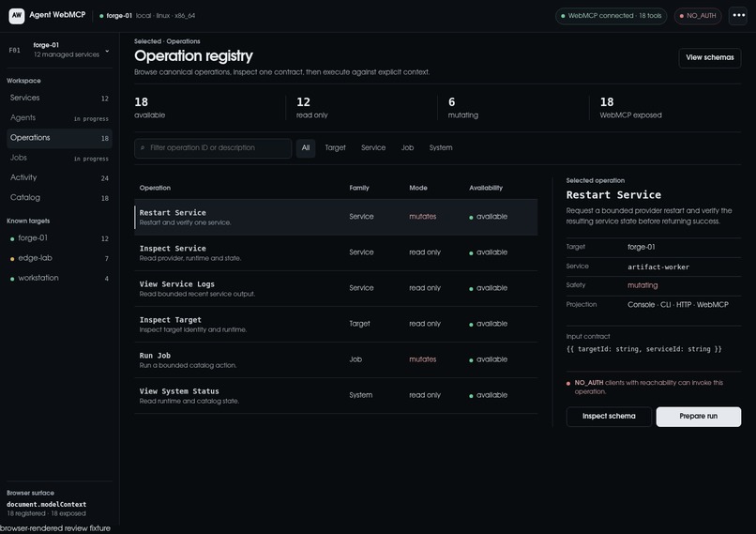Click the NO_AUTH status badge
Screen dimensions: 756x534
click(x=698, y=16)
